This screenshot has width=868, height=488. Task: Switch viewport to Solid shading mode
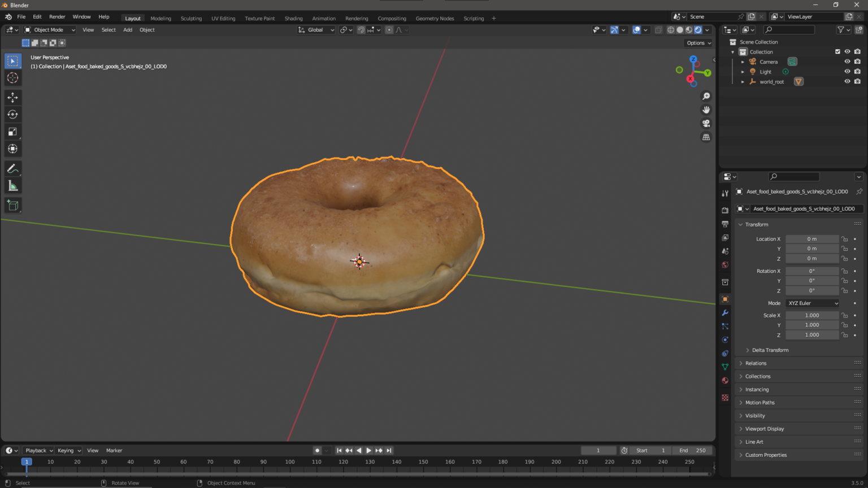point(680,29)
